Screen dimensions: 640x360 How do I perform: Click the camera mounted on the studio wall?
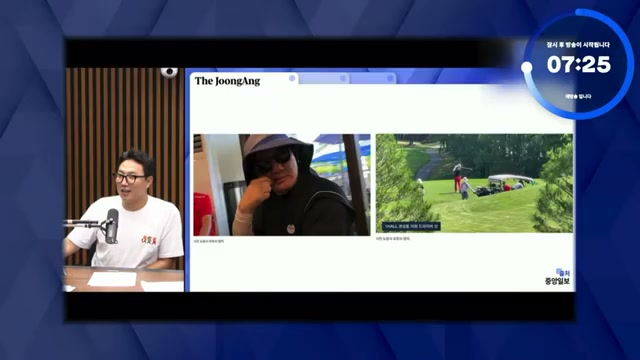coord(169,72)
